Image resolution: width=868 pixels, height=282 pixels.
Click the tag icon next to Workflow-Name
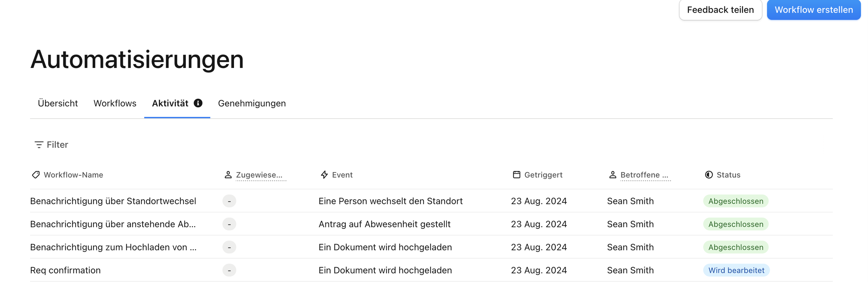36,175
